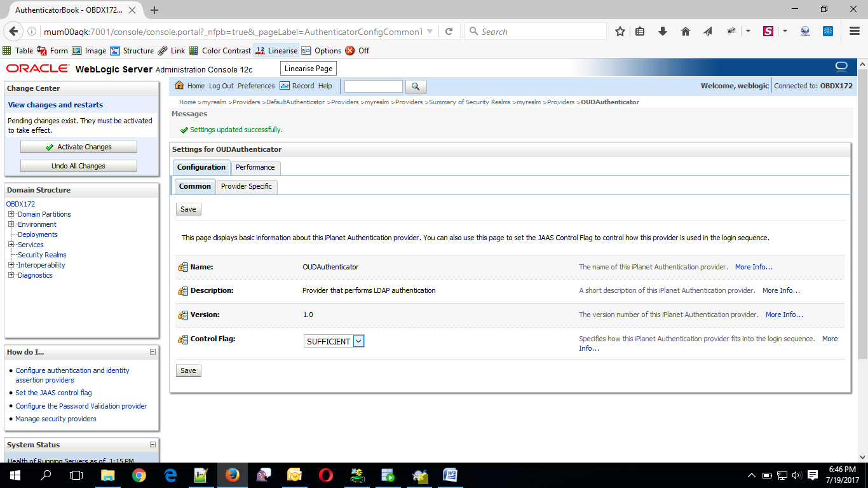
Task: Open the Control Flag SUFFICIENT dropdown
Action: tap(334, 341)
